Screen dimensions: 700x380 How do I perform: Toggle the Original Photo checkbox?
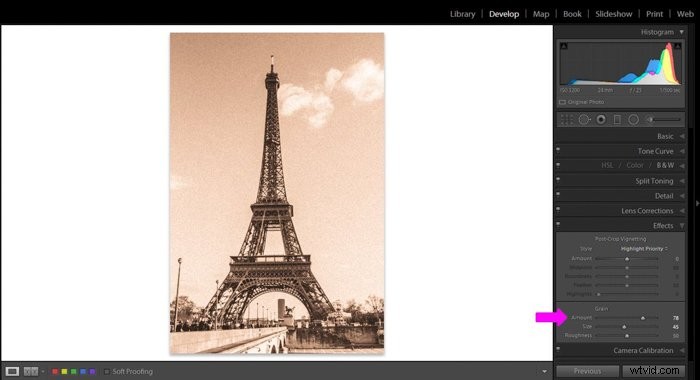click(x=562, y=102)
